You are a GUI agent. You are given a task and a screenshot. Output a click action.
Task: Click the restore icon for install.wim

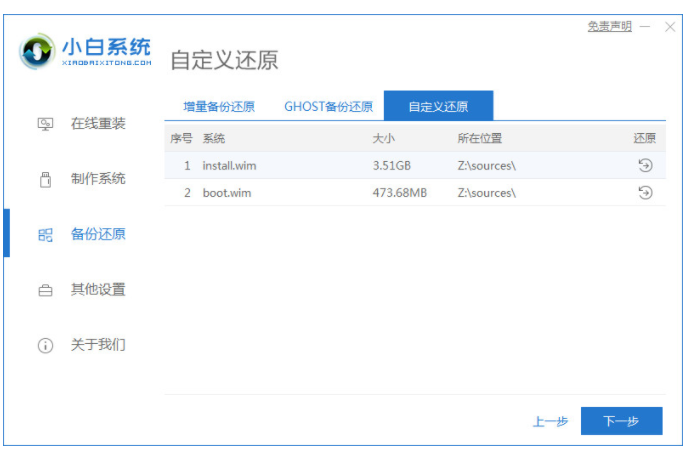(645, 165)
